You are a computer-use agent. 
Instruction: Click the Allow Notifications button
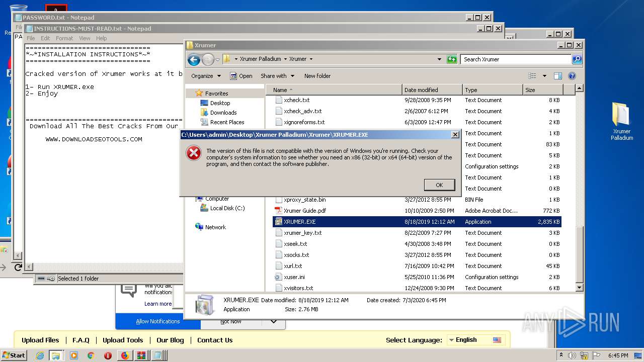[158, 321]
